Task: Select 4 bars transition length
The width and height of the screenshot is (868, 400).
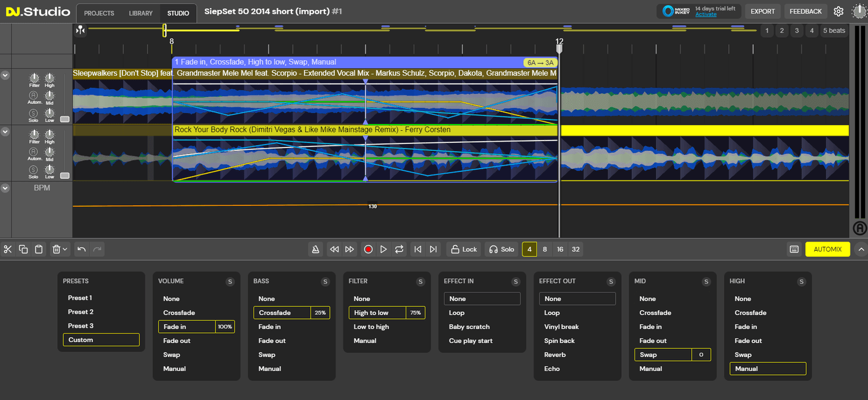Action: [529, 250]
